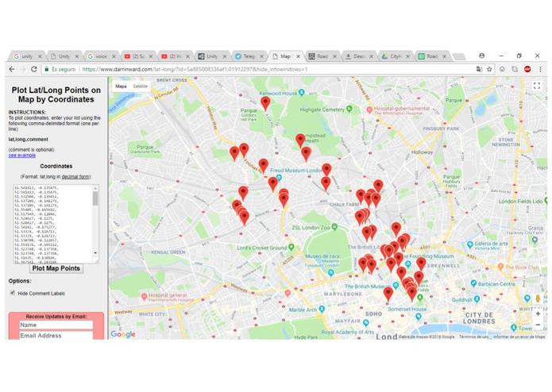The width and height of the screenshot is (552, 392).
Task: Click the Marble Arch place icon
Action: (x=322, y=309)
